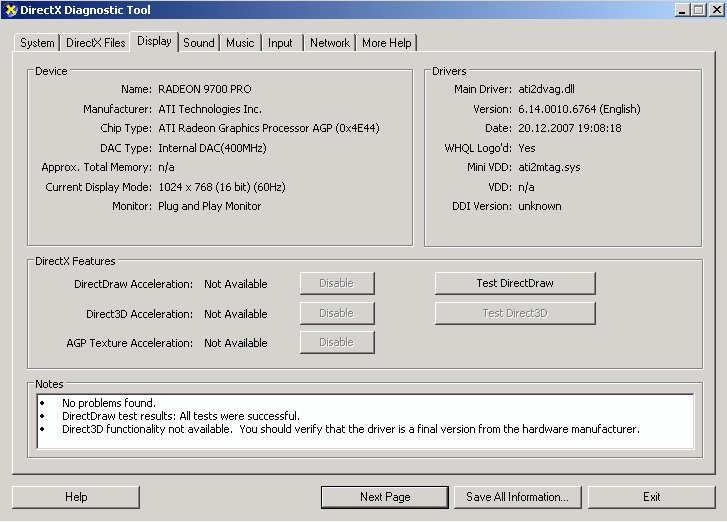Select the More Help tab
This screenshot has width=727, height=522.
coord(387,43)
